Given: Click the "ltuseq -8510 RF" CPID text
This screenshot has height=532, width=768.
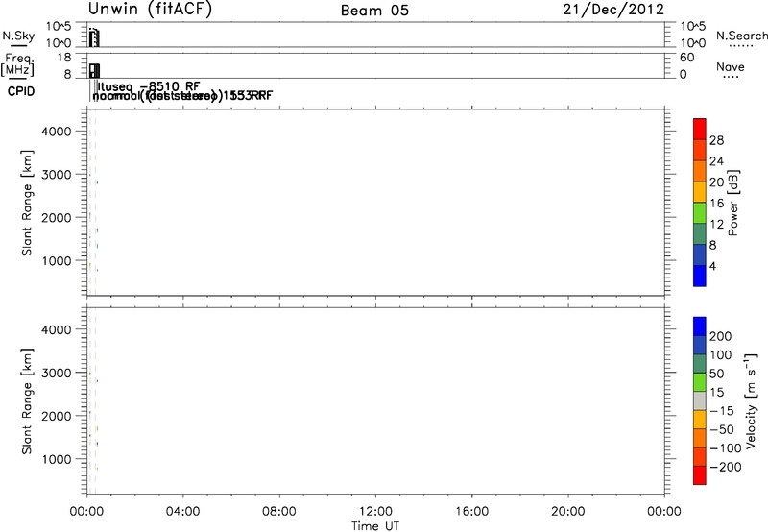Looking at the screenshot, I should (x=149, y=86).
